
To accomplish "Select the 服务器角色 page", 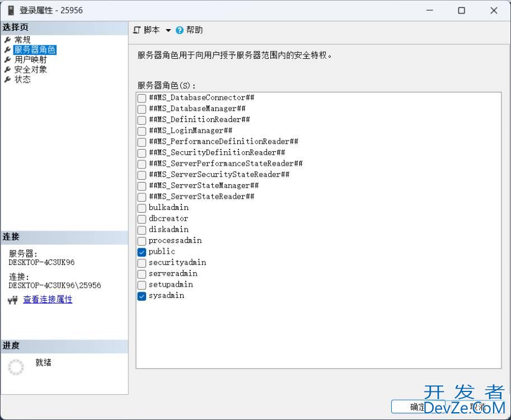I will [x=35, y=50].
